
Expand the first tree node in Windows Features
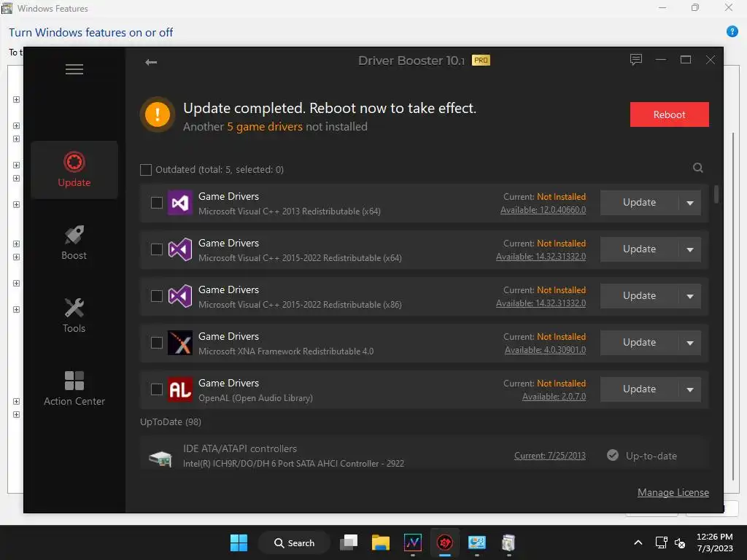click(x=16, y=99)
